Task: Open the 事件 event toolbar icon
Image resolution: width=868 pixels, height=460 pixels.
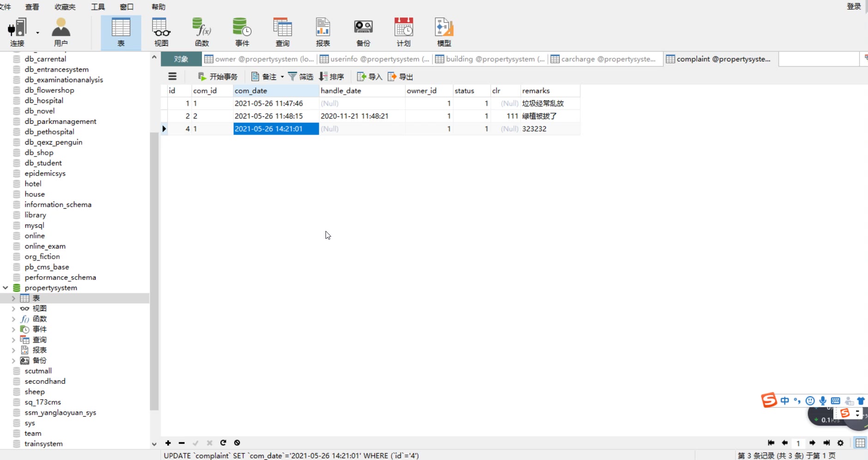Action: [x=242, y=32]
